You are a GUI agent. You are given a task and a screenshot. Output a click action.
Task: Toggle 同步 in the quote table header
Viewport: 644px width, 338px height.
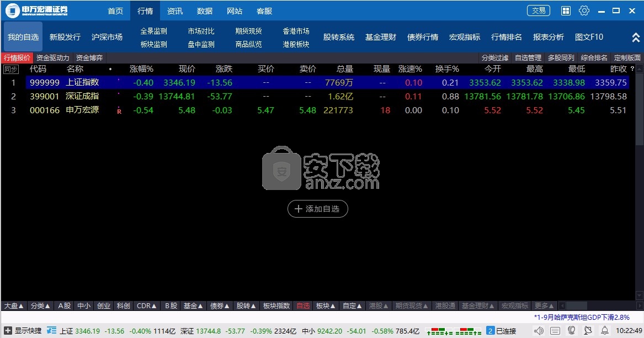click(10, 69)
